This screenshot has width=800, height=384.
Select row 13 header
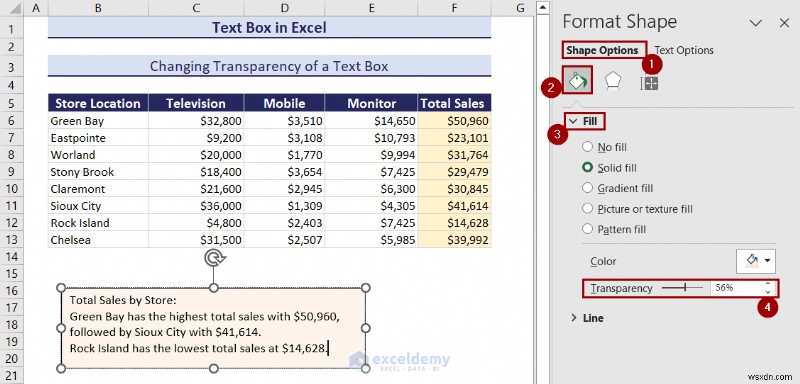point(12,240)
